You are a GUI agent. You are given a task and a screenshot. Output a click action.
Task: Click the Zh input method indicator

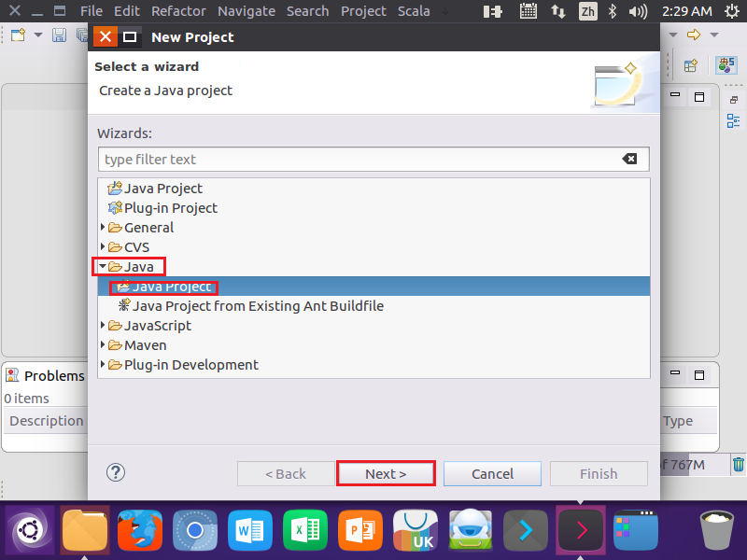588,11
